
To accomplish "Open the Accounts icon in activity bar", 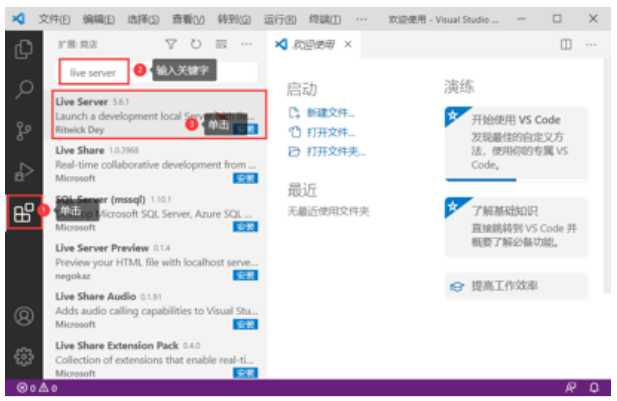I will (x=24, y=316).
